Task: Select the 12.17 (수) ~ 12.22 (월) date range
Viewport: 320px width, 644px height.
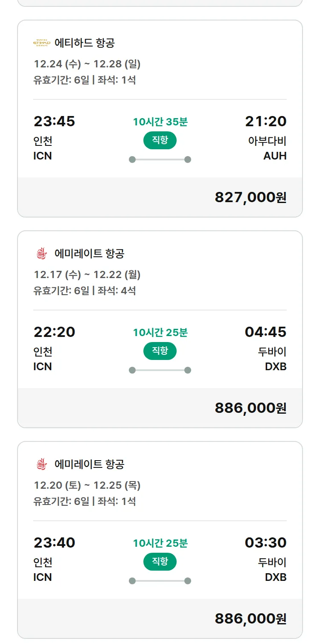Action: [x=87, y=275]
